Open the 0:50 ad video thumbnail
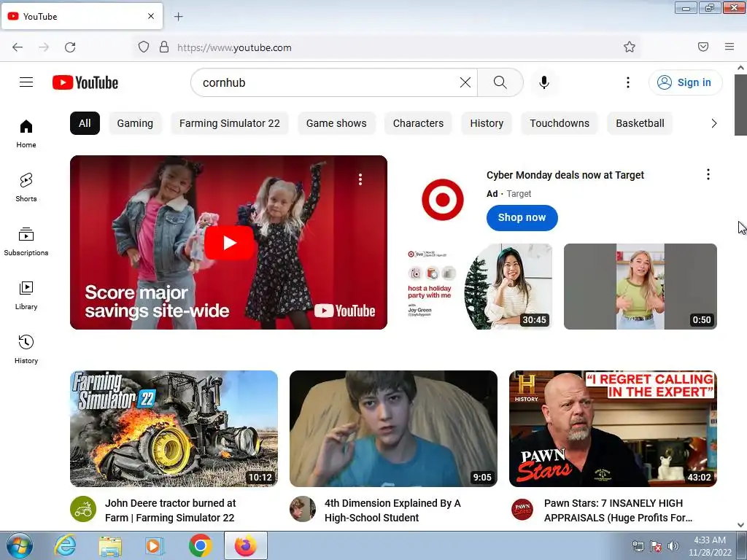The height and width of the screenshot is (560, 747). pyautogui.click(x=640, y=286)
